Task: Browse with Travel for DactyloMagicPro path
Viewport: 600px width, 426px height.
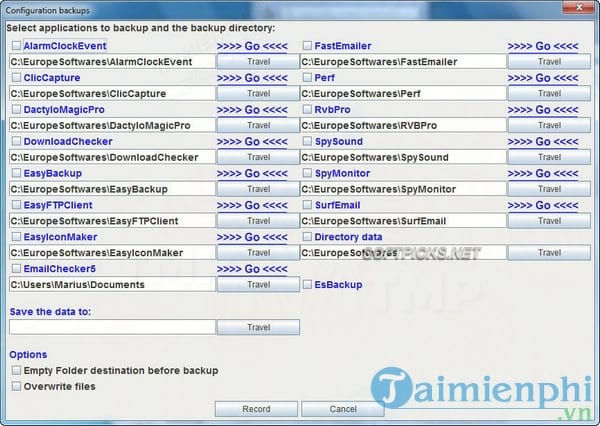Action: 258,125
